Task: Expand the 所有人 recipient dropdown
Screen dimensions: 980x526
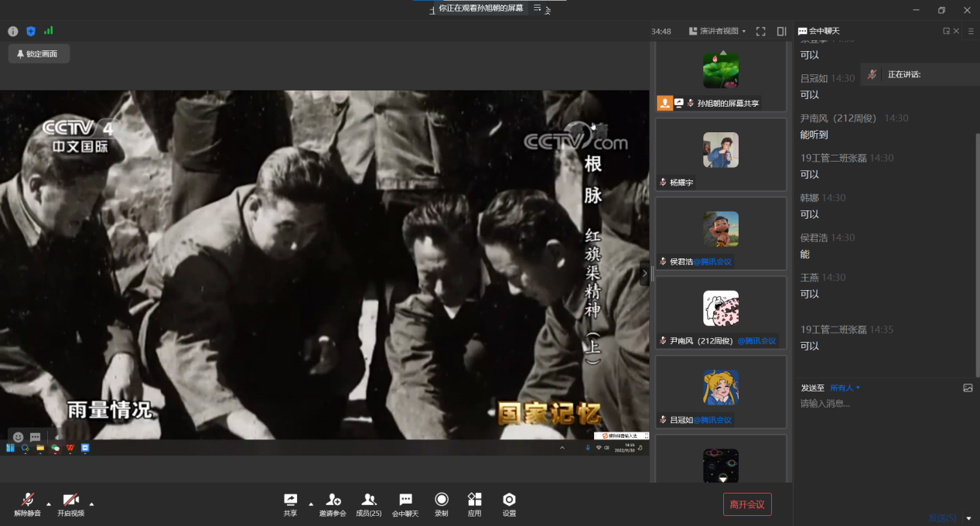Action: 845,388
